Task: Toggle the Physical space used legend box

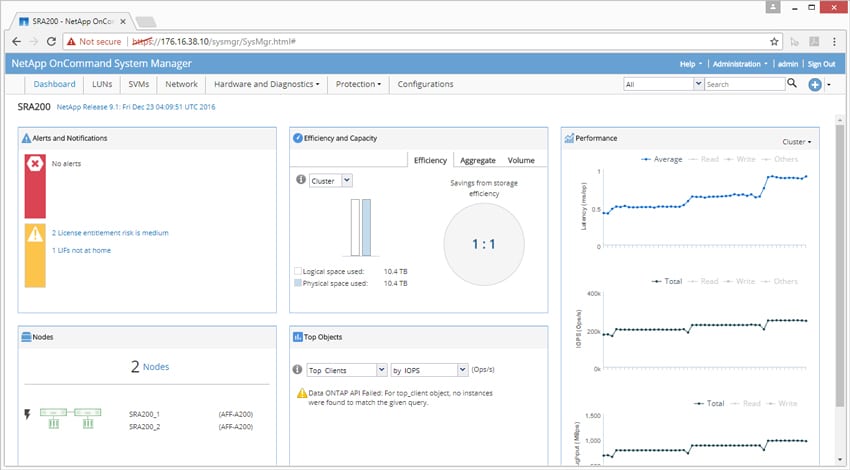Action: point(298,283)
